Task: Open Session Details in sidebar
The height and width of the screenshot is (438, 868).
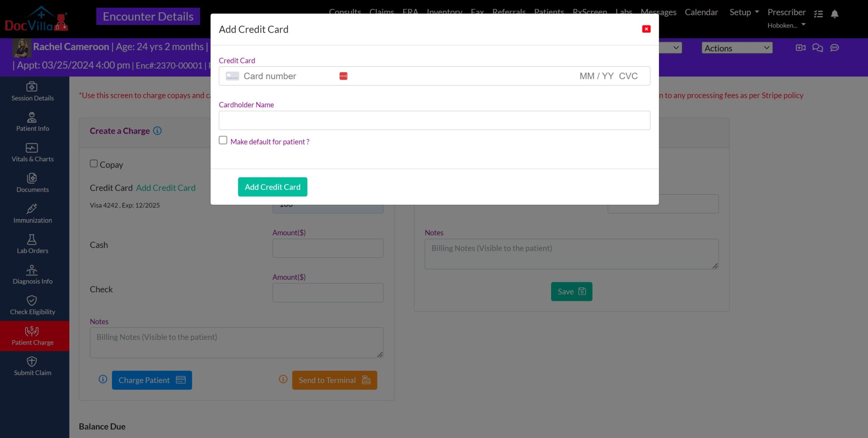Action: [32, 92]
